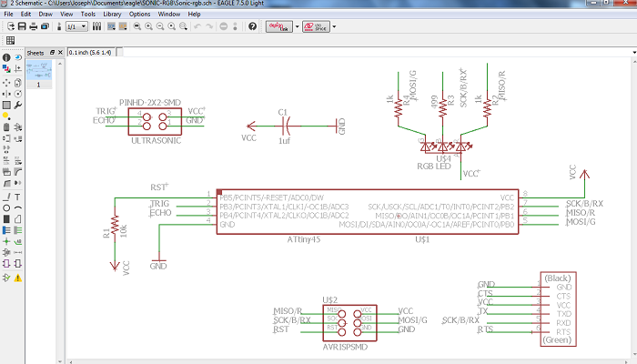Run a script via the SCR icon
This screenshot has width=637, height=364.
(111, 26)
